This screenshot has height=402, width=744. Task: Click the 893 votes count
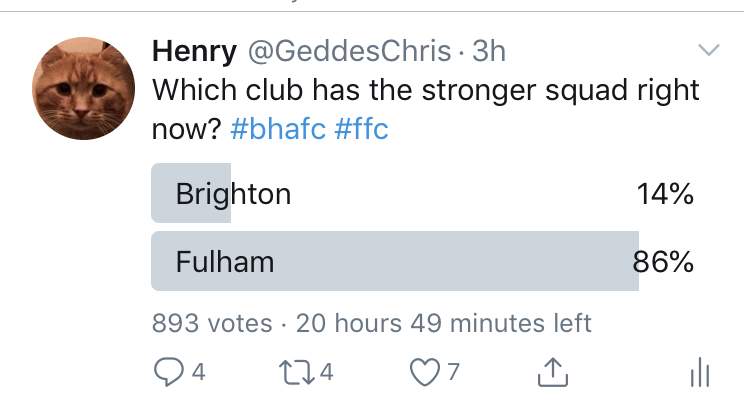(x=212, y=323)
